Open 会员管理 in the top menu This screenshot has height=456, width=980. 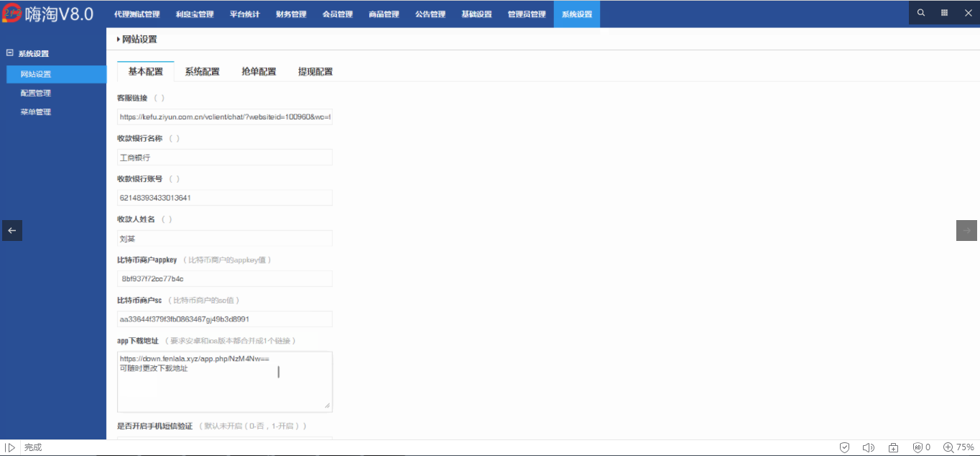point(337,14)
